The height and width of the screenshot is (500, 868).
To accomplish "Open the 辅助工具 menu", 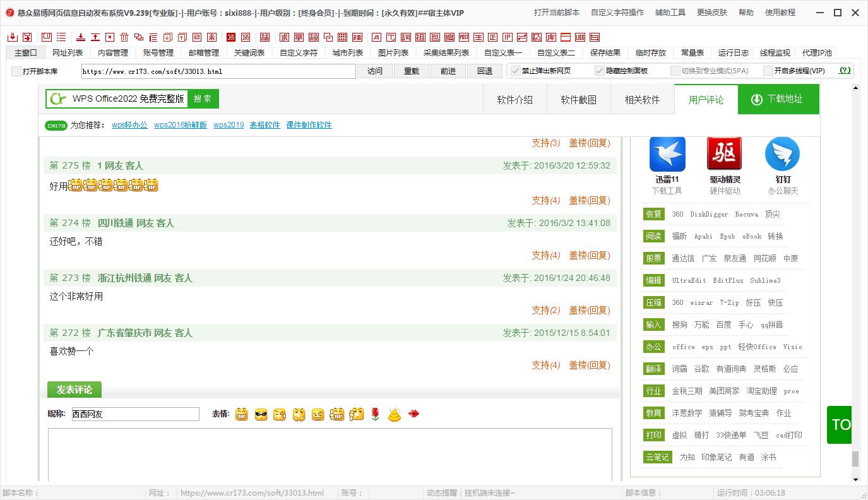I will [x=670, y=13].
